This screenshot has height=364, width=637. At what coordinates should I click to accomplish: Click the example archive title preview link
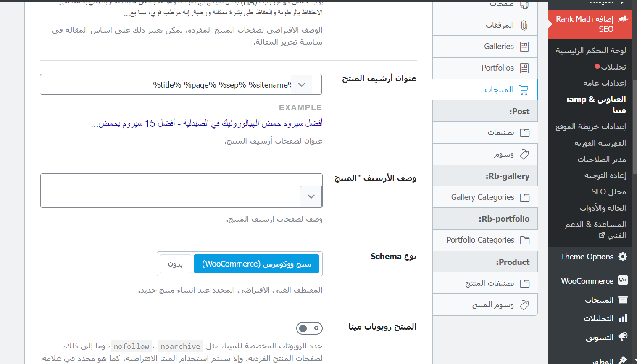(x=207, y=123)
